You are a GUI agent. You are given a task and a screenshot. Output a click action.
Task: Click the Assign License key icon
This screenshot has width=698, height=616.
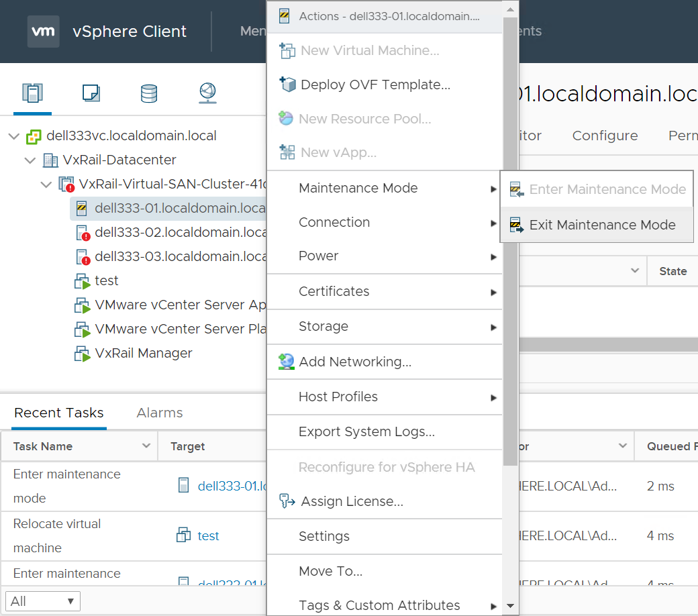[x=287, y=501]
